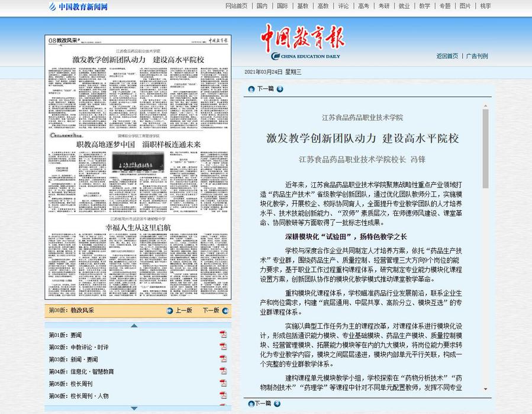Click the up-arrow icon beside top 下一篇
This screenshot has width=532, height=414.
(250, 89)
